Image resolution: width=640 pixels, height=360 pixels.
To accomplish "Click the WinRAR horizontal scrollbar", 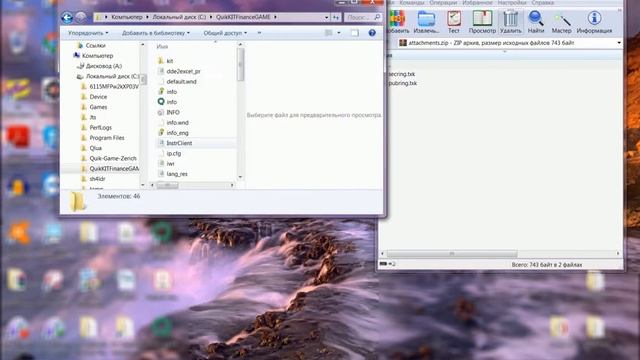I will click(x=452, y=253).
